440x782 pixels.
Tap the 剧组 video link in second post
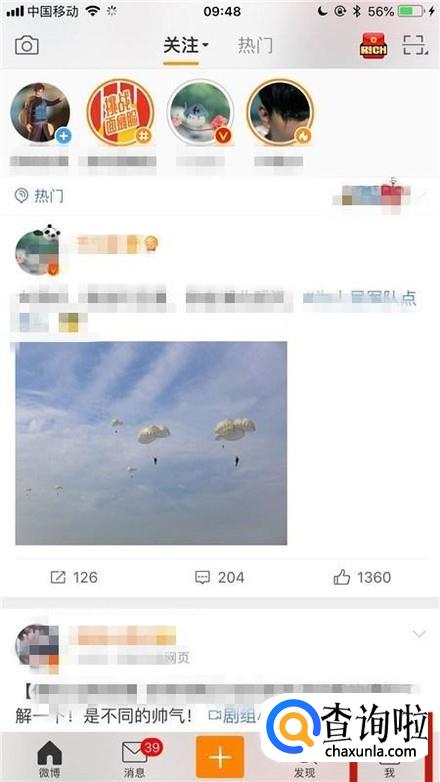click(233, 716)
